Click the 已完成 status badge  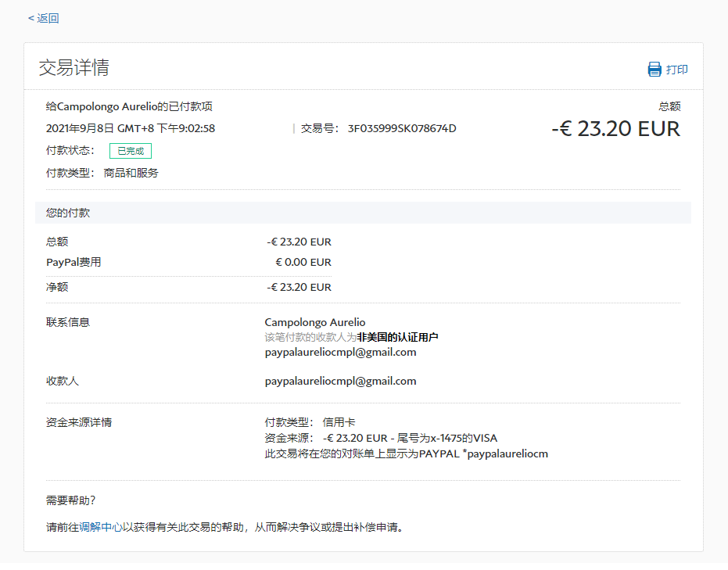point(131,151)
